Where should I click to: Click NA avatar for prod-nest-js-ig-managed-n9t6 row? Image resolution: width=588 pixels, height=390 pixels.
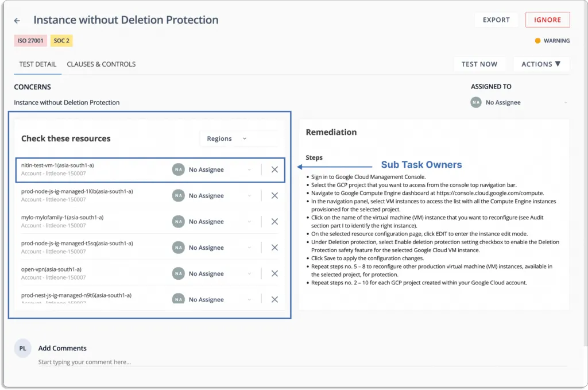tap(179, 299)
